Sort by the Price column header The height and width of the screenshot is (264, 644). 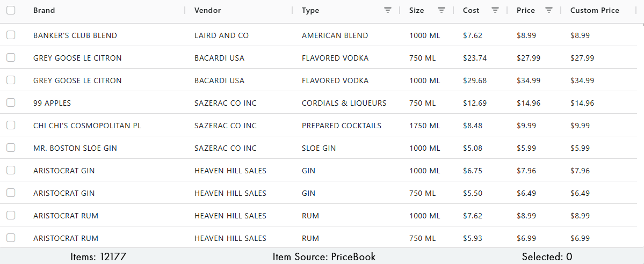point(526,11)
